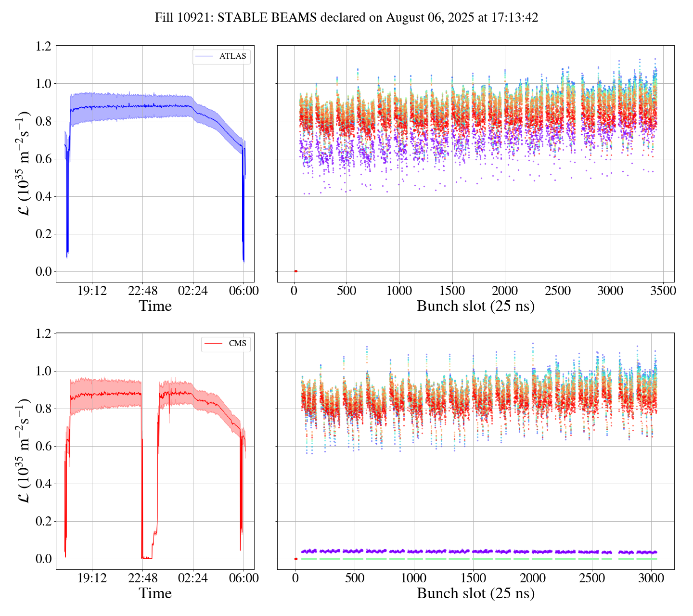Select the red line sample in CMS legend
The width and height of the screenshot is (693, 616).
point(214,344)
